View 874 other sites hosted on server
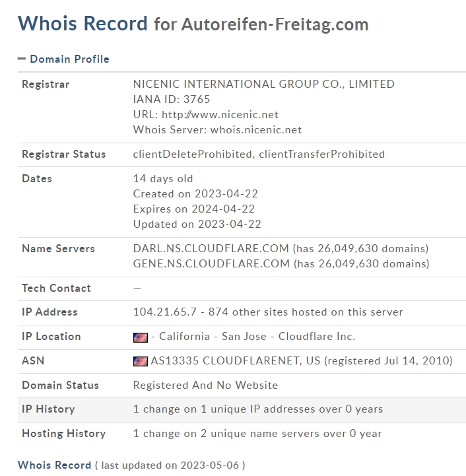Image resolution: width=466 pixels, height=476 pixels. [x=306, y=312]
